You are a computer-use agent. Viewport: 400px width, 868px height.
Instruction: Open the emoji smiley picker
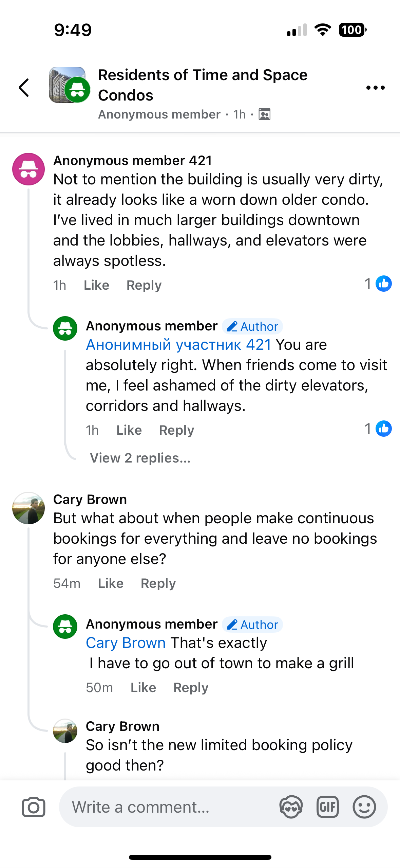364,807
